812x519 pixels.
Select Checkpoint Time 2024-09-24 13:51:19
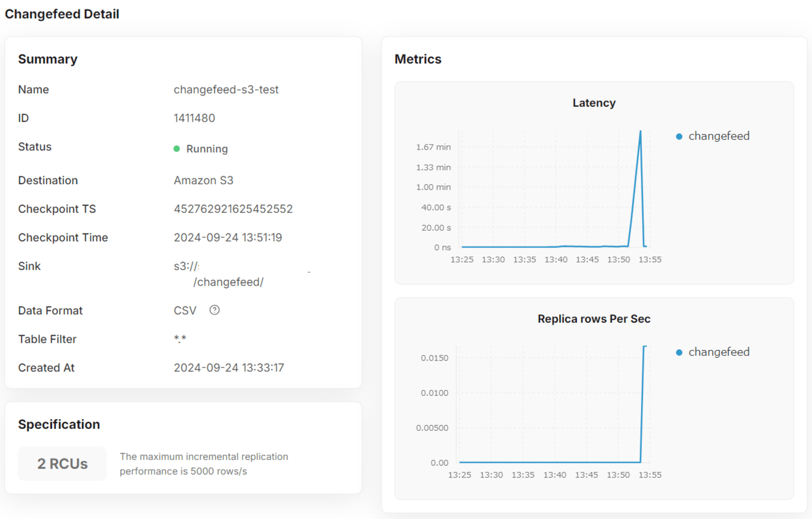tap(228, 237)
